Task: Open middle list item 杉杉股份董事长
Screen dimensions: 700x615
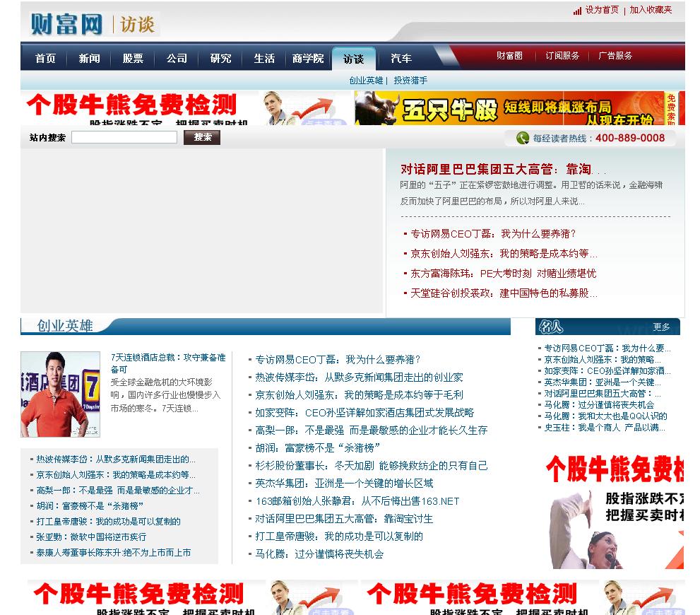Action: click(x=371, y=466)
